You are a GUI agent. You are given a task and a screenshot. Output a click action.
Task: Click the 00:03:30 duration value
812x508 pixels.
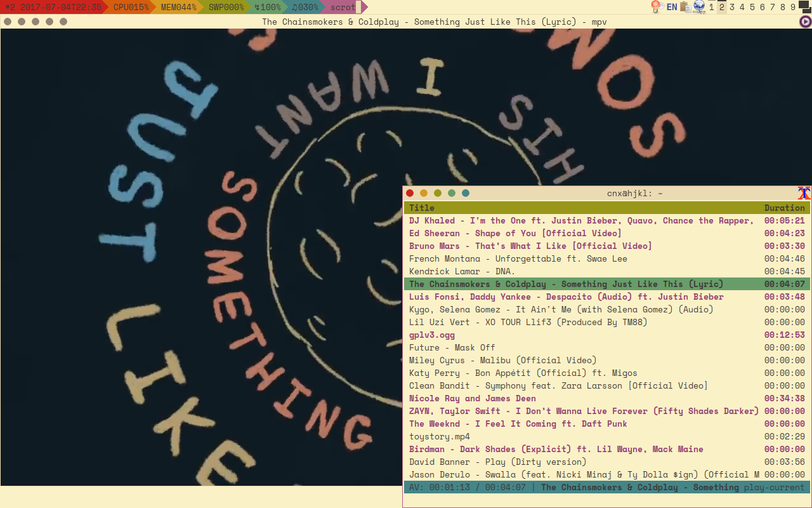(x=785, y=246)
